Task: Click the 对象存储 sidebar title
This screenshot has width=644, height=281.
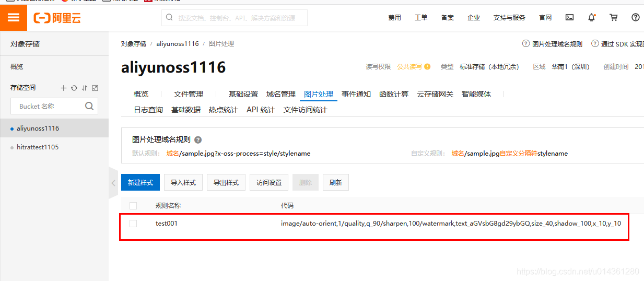Action: (x=25, y=44)
